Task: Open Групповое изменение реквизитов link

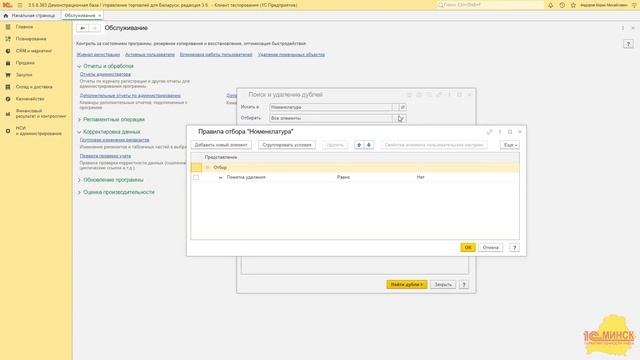Action: coord(114,140)
